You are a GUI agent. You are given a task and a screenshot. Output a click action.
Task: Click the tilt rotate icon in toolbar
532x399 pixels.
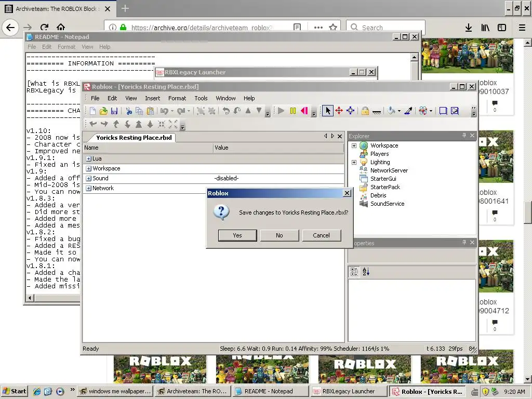tap(237, 111)
